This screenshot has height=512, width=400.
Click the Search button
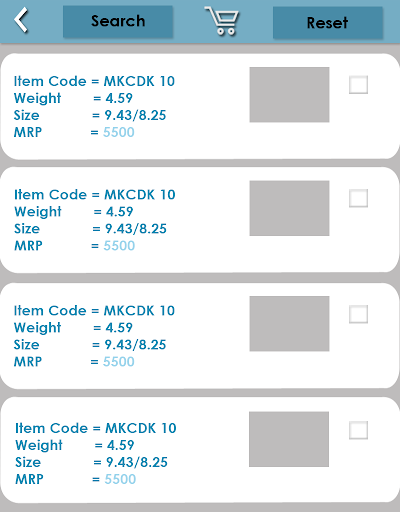(118, 22)
